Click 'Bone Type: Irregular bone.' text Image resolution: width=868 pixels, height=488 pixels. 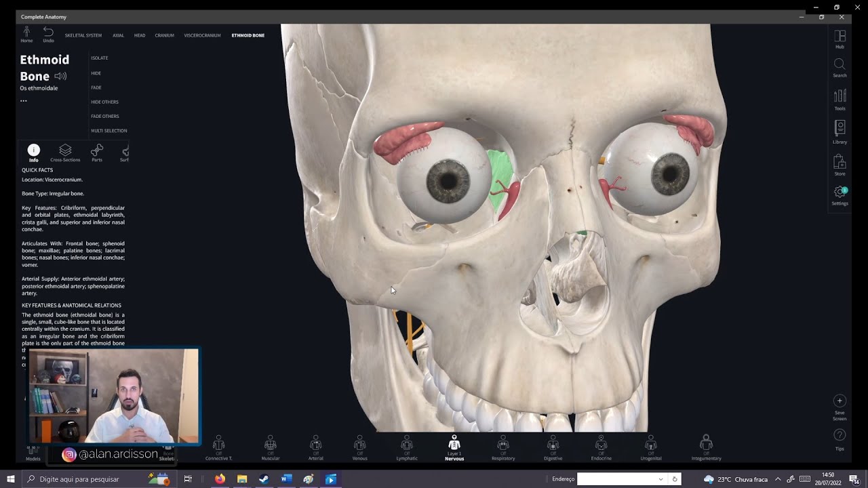[x=53, y=194]
